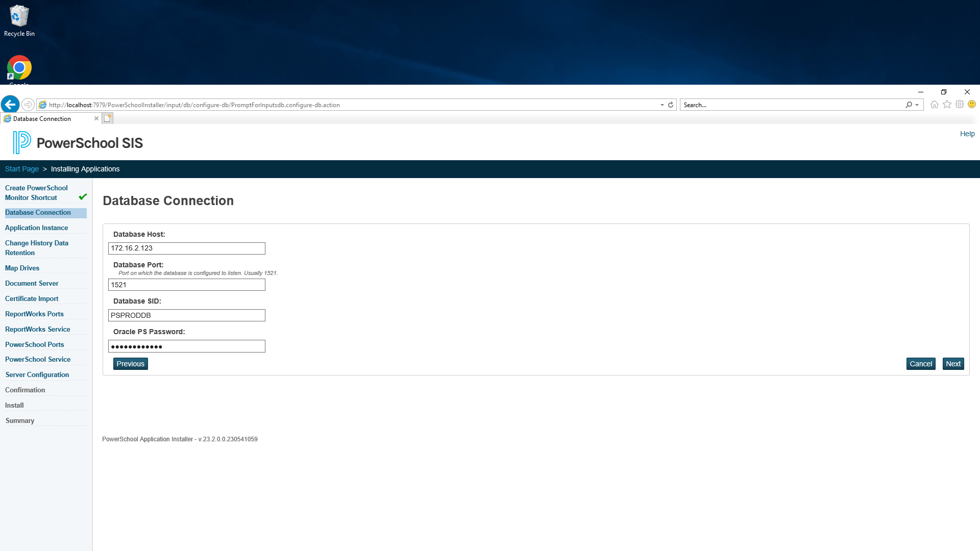Image resolution: width=980 pixels, height=551 pixels.
Task: Open a new browser tab
Action: (108, 118)
